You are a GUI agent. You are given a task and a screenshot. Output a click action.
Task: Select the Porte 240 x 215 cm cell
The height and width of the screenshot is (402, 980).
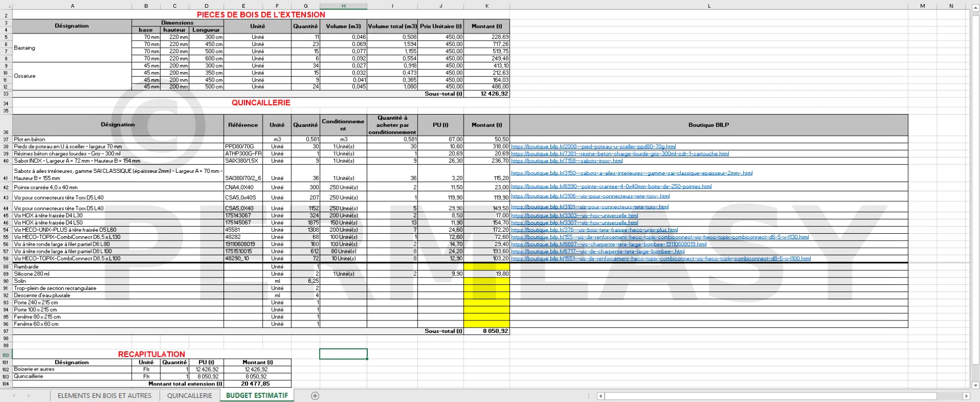coord(118,303)
